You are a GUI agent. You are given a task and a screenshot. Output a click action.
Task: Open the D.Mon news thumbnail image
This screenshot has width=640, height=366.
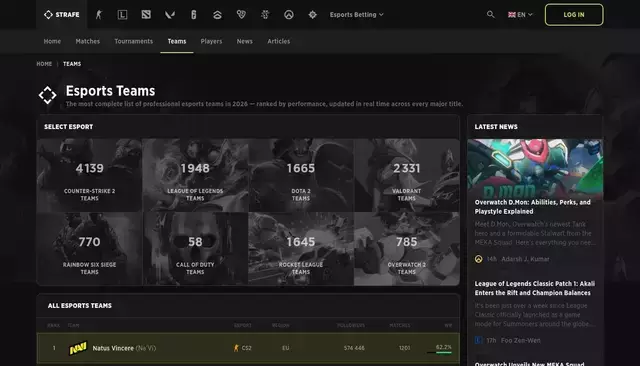[535, 168]
